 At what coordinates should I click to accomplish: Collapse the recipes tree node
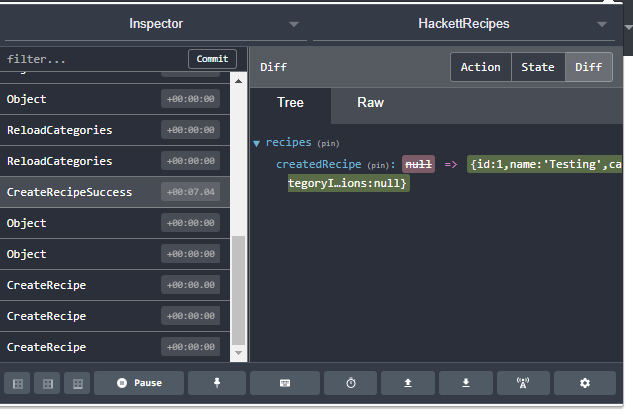click(256, 143)
